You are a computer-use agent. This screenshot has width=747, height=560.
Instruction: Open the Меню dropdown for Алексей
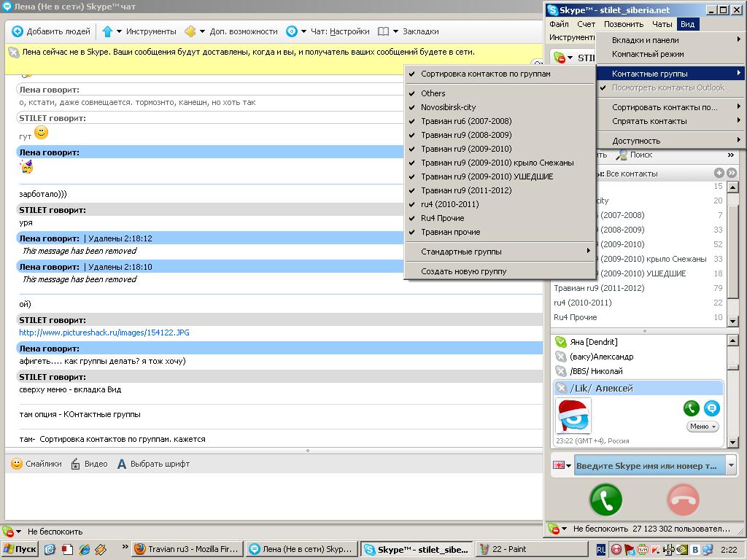(703, 427)
